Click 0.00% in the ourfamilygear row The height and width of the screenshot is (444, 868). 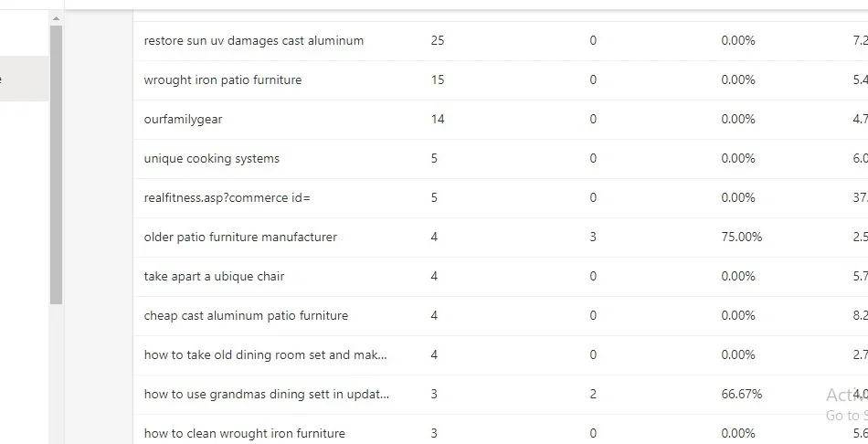[x=738, y=120]
